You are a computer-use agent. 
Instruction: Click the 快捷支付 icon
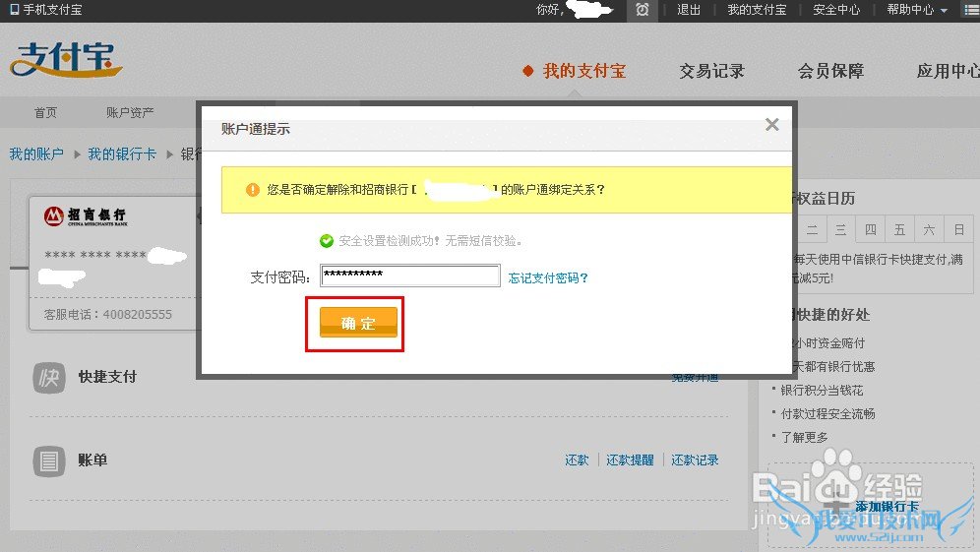tap(49, 377)
